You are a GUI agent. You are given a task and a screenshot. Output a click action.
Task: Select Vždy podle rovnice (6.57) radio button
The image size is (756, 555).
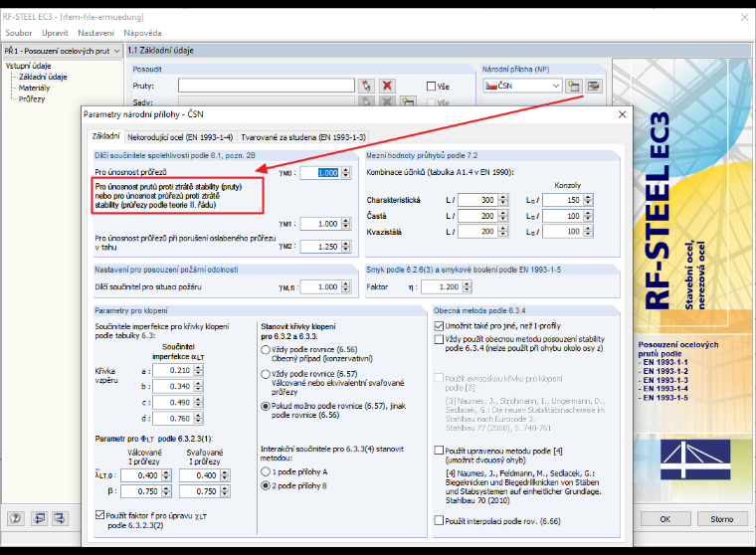[x=266, y=374]
